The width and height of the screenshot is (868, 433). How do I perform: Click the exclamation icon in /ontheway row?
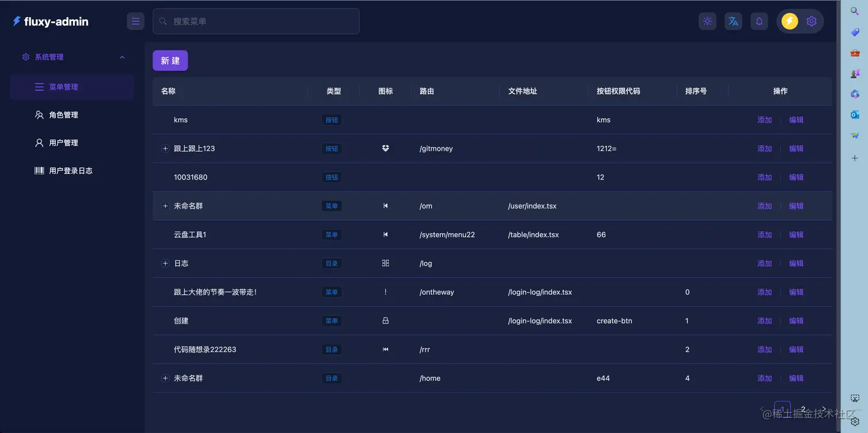[x=385, y=292]
